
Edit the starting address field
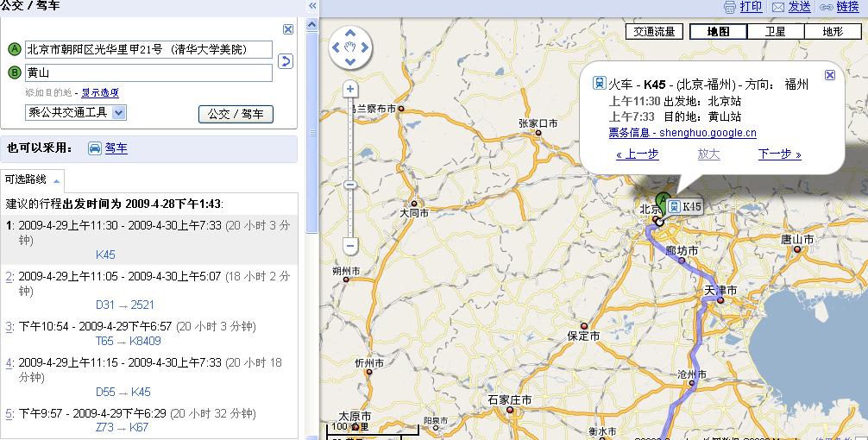click(148, 49)
